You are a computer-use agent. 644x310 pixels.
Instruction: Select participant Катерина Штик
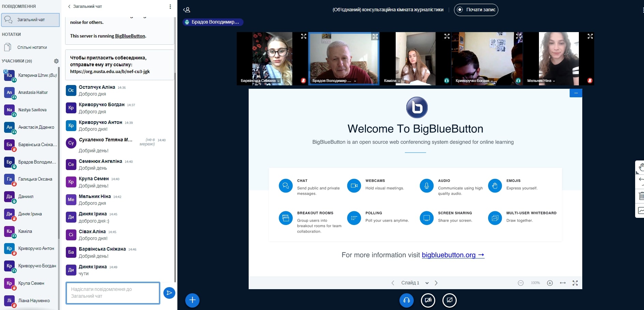coord(30,75)
